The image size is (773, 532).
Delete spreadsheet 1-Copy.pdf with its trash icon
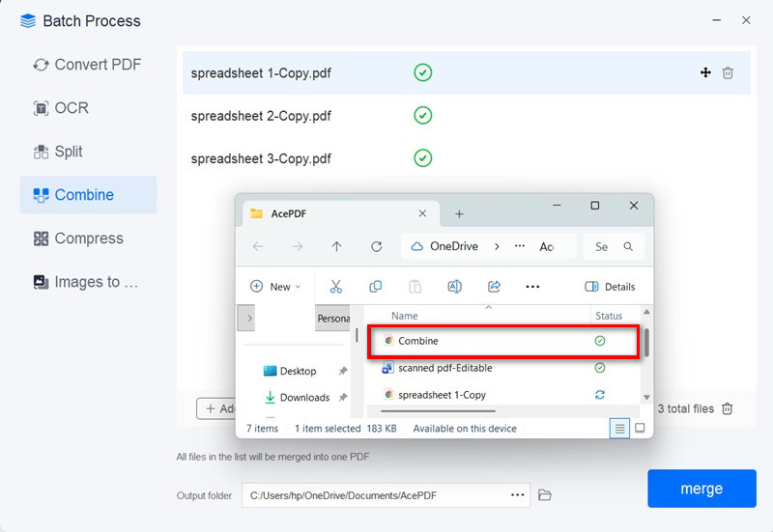click(x=728, y=73)
